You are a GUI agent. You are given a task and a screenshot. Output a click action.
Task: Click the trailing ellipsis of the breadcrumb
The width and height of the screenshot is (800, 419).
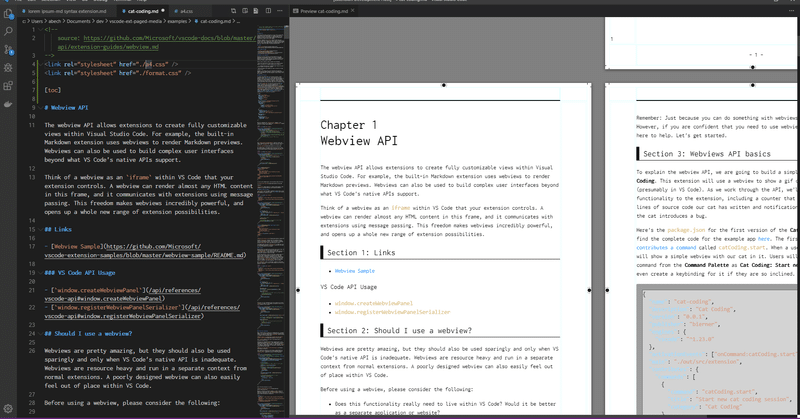click(238, 21)
